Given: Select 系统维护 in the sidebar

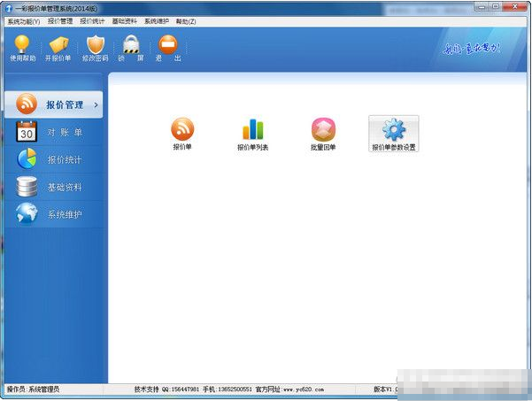Looking at the screenshot, I should point(54,214).
